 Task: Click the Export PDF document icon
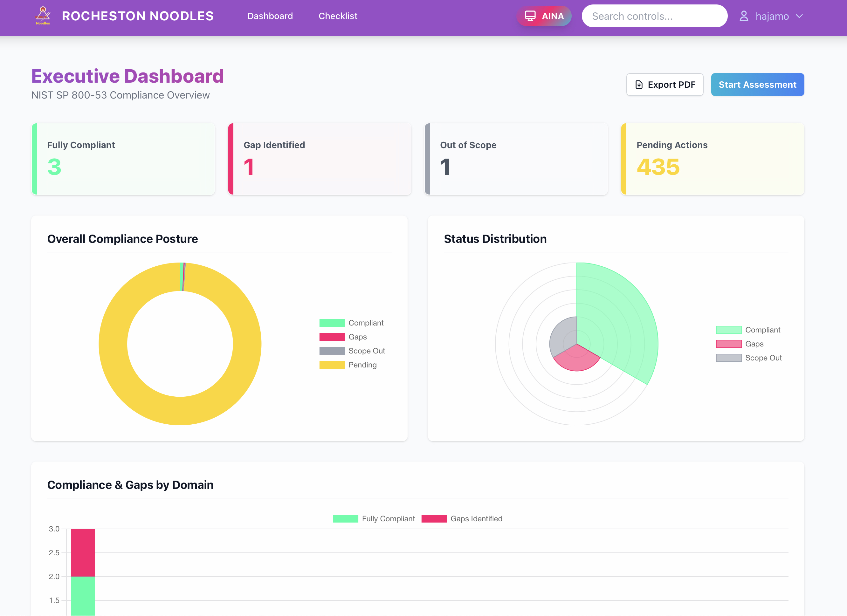639,85
